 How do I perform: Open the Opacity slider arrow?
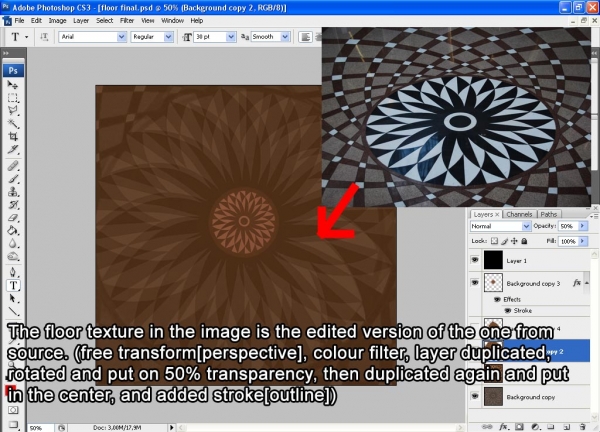click(x=582, y=226)
